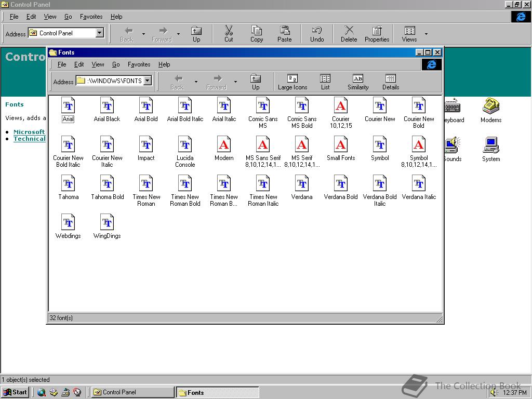532x399 pixels.
Task: Open the Modems icon in Control Panel
Action: (490, 107)
